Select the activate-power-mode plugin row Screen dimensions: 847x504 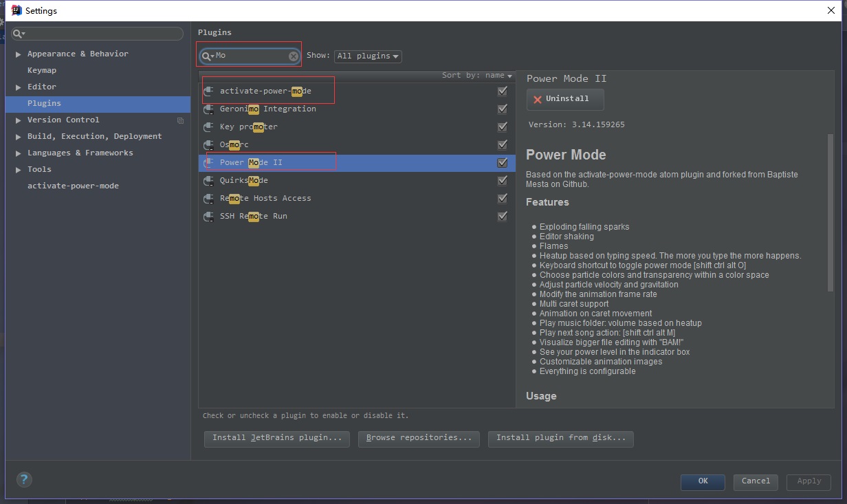coord(356,91)
